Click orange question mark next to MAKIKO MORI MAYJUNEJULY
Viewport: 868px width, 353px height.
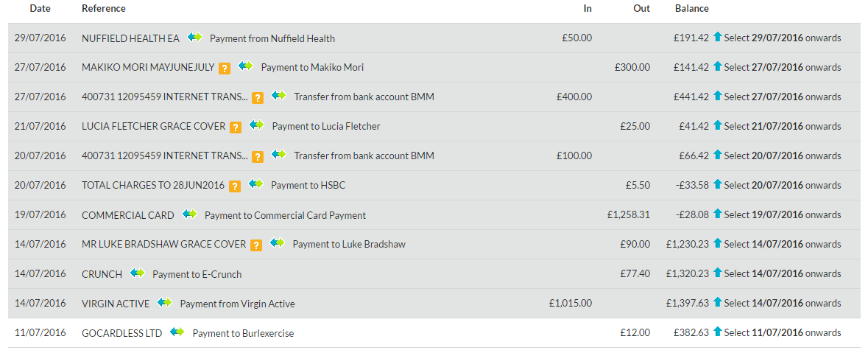pyautogui.click(x=225, y=68)
